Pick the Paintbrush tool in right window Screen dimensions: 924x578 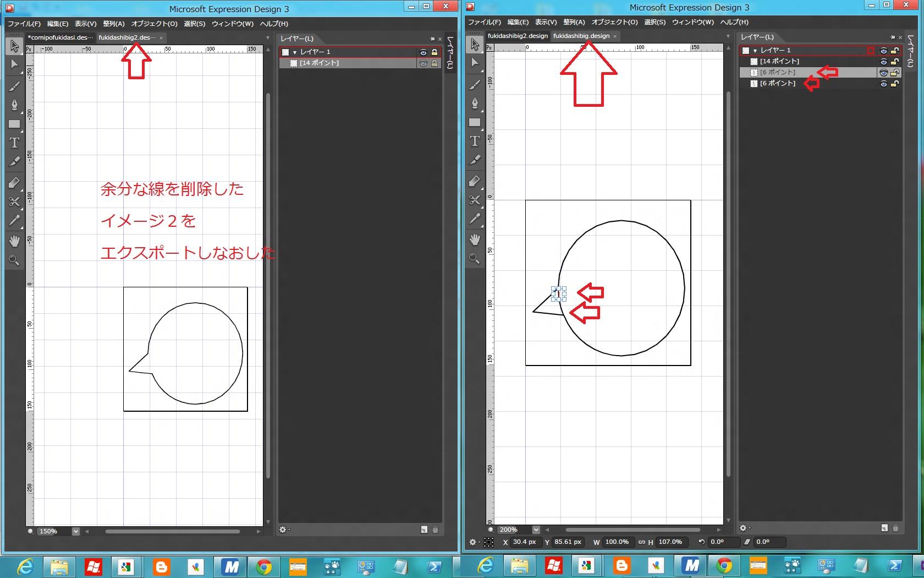475,85
